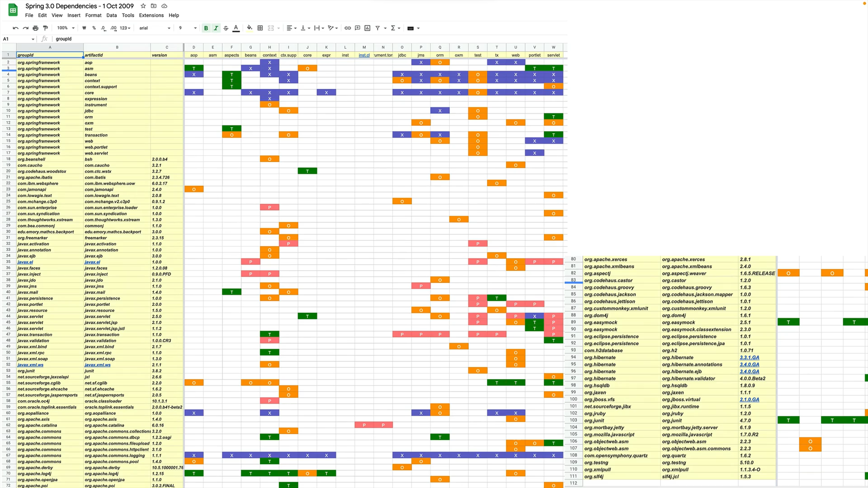
Task: Increase decimal places
Action: [113, 28]
